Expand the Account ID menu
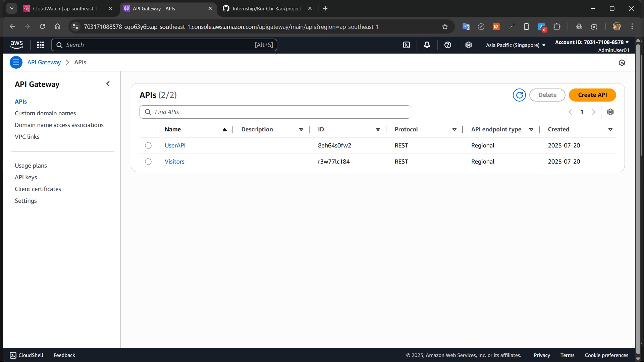The height and width of the screenshot is (362, 644). click(x=592, y=42)
